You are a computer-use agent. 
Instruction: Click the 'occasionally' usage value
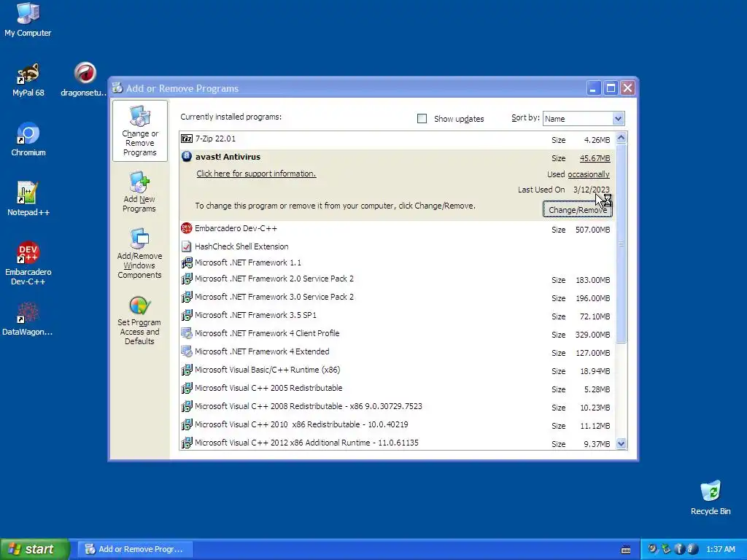[589, 174]
